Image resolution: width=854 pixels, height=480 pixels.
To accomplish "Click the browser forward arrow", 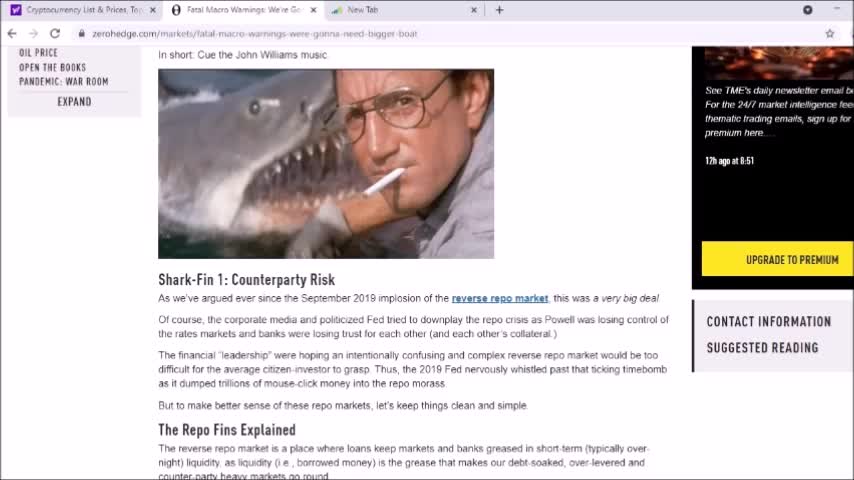I will [x=33, y=34].
